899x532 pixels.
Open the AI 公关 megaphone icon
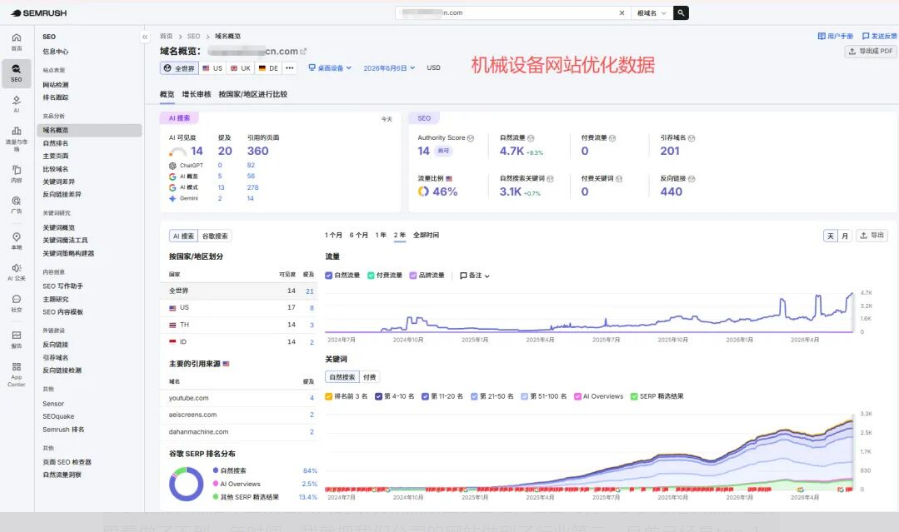point(16,268)
